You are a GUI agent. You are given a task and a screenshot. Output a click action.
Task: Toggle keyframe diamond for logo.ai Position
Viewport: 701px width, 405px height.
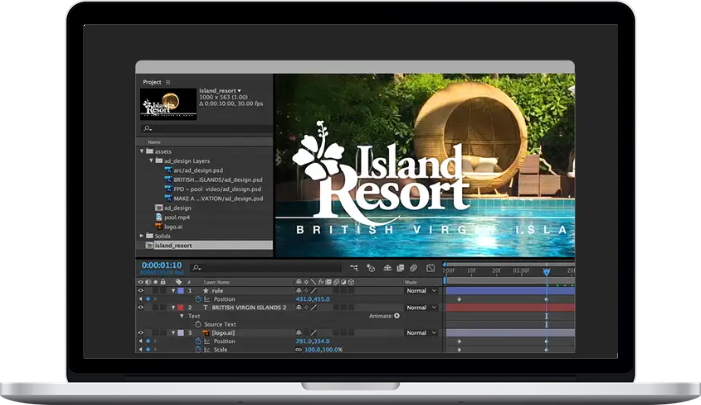pos(148,341)
